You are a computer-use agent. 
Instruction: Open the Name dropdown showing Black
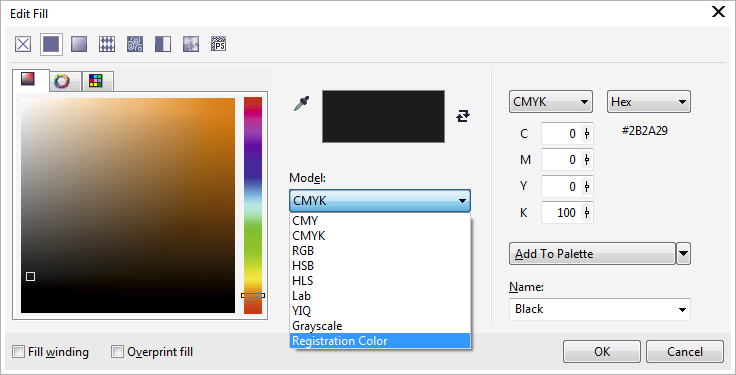(x=599, y=309)
